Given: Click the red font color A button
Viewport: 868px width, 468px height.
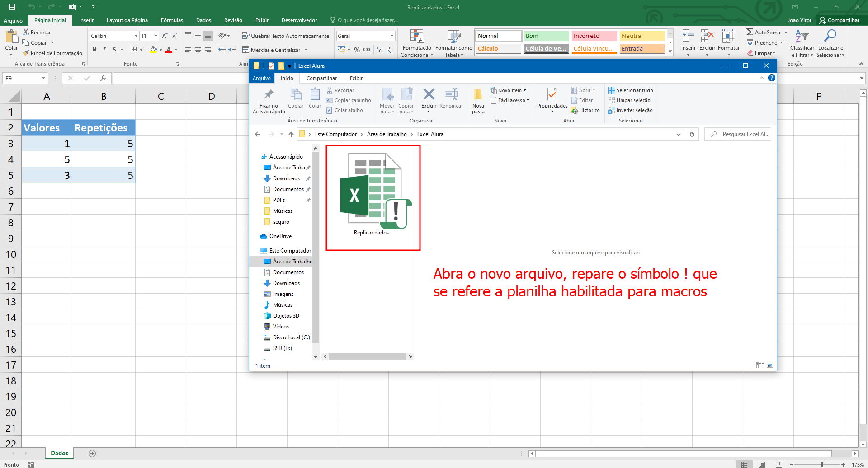Looking at the screenshot, I should (x=169, y=50).
